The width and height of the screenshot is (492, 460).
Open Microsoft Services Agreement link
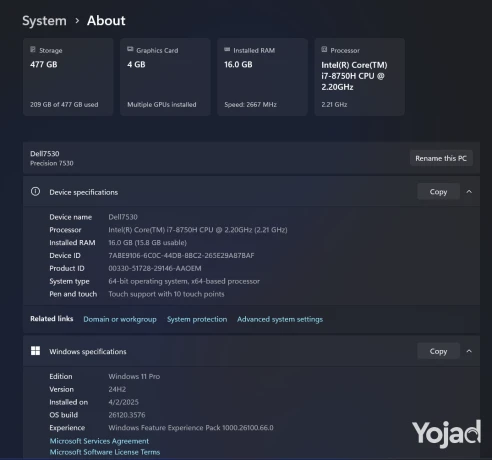tap(99, 441)
